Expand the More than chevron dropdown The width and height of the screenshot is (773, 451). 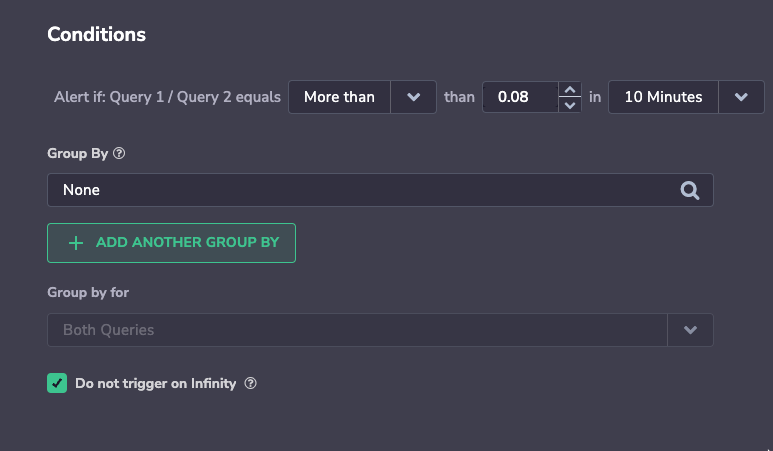coord(414,97)
